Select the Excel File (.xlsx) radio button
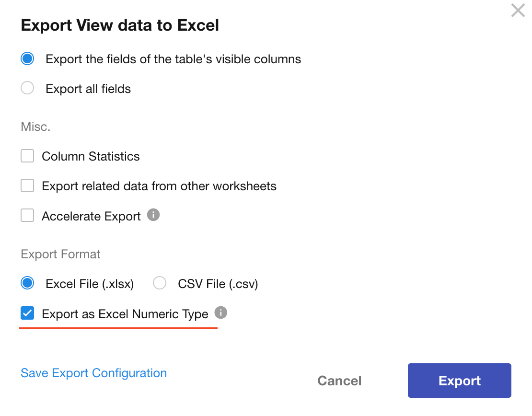This screenshot has width=532, height=416. click(x=27, y=283)
